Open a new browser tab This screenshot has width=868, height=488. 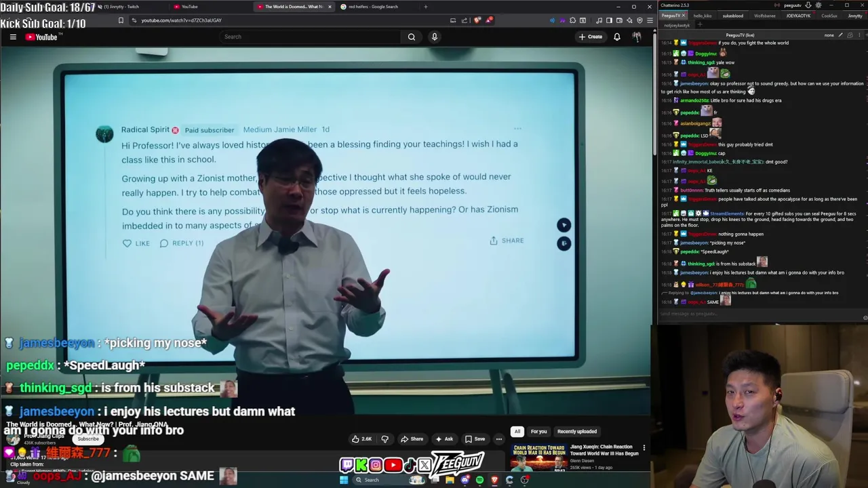coord(426,7)
